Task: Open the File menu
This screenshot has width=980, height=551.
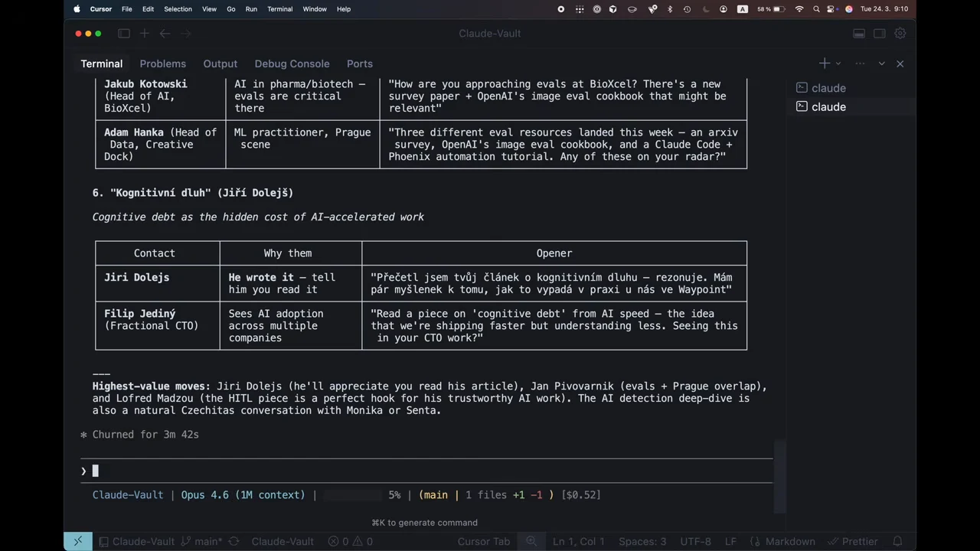Action: [127, 9]
